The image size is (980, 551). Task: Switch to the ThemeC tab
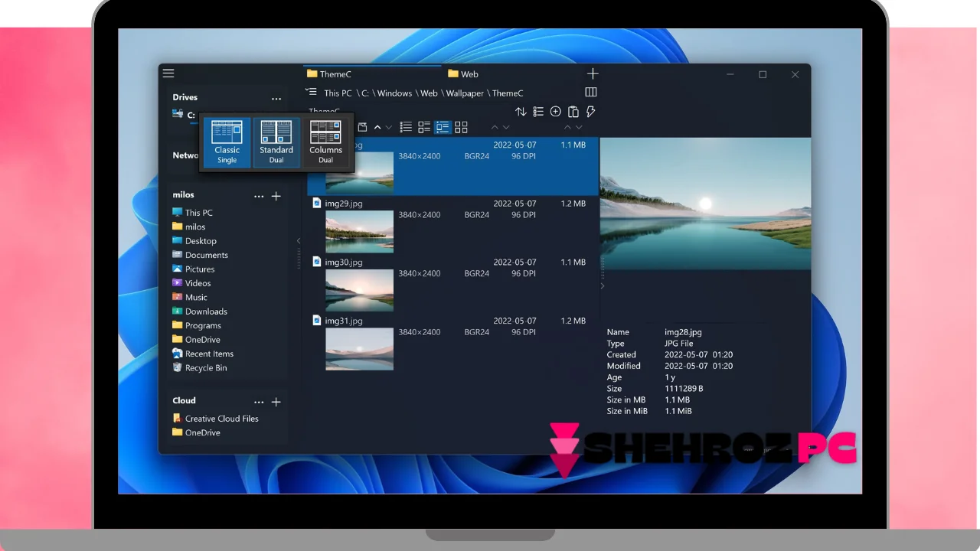point(372,74)
